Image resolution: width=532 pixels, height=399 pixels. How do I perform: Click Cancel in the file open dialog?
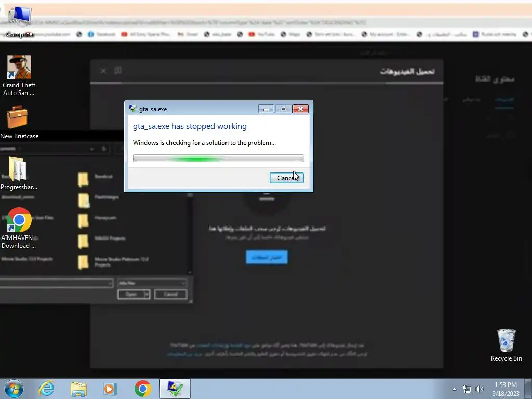point(170,294)
